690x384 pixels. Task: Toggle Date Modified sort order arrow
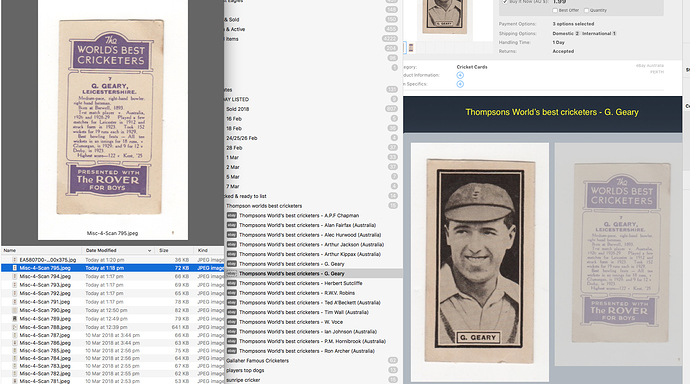click(149, 251)
